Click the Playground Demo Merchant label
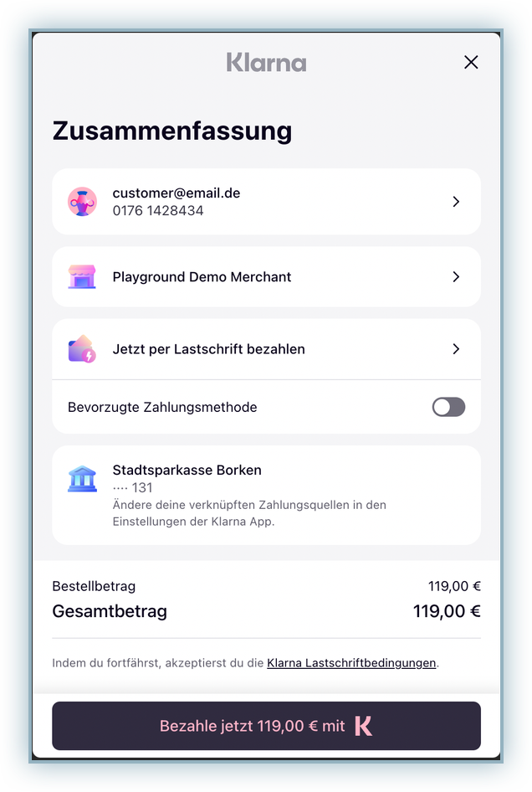The width and height of the screenshot is (532, 792). point(202,277)
